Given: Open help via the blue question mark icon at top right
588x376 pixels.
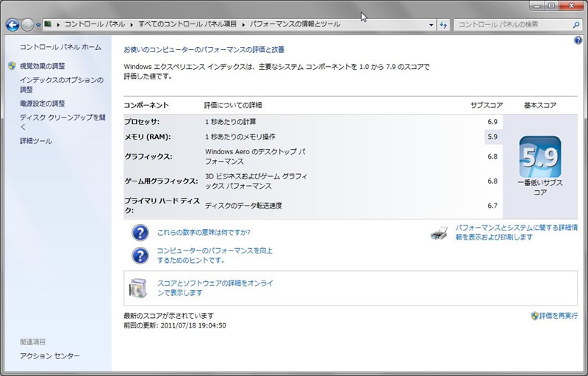Looking at the screenshot, I should point(578,40).
